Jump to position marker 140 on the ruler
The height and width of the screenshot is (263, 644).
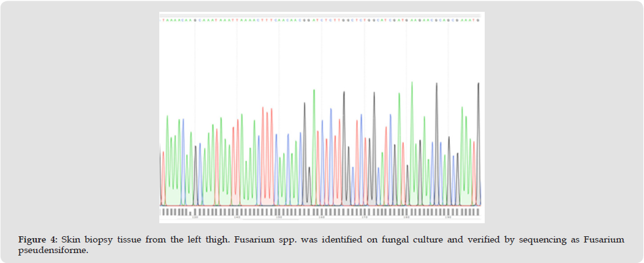(x=236, y=218)
